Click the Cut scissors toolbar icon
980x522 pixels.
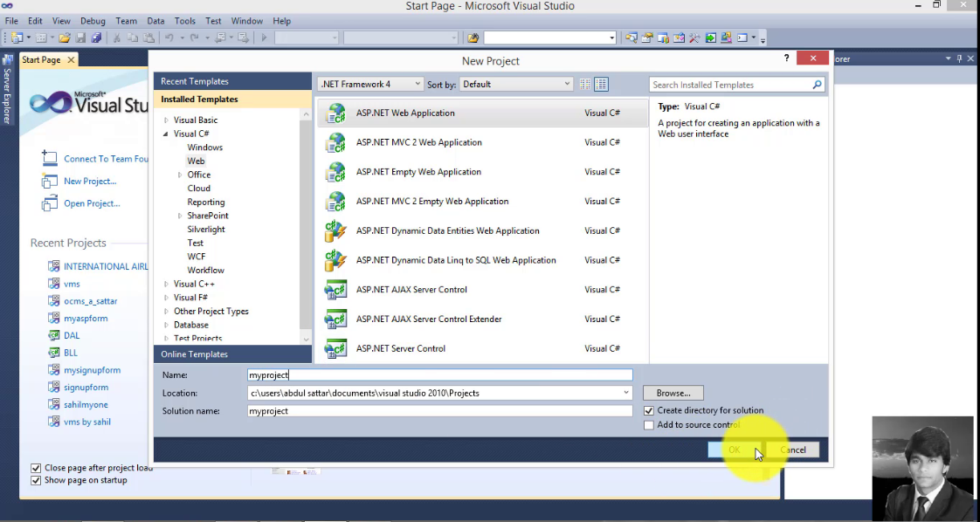(116, 38)
